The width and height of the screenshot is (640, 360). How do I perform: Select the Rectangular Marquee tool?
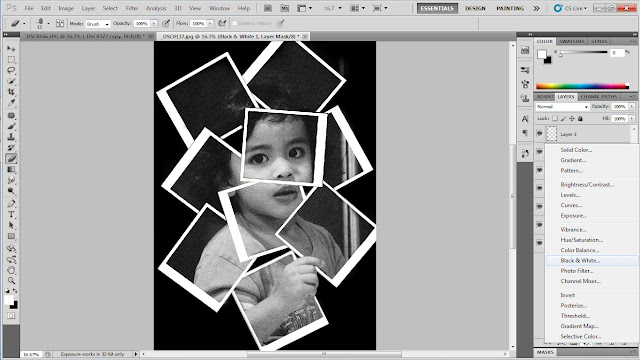tap(11, 60)
